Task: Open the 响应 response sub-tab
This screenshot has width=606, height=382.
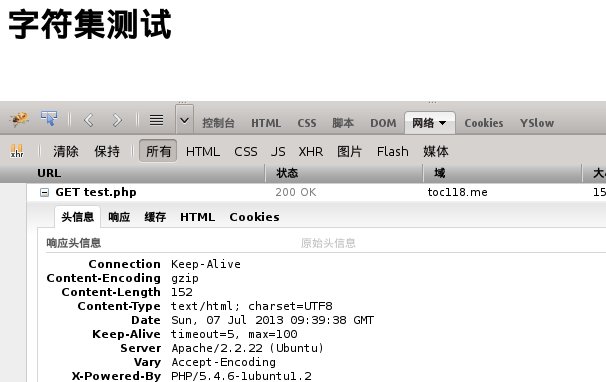Action: (x=119, y=217)
